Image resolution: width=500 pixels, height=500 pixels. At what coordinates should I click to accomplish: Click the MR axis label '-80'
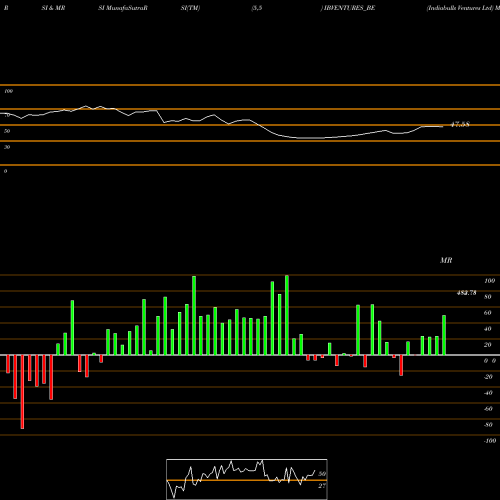tap(488, 425)
